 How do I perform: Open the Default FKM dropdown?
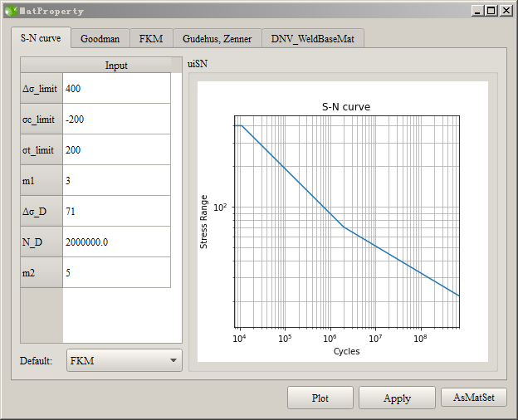click(125, 360)
